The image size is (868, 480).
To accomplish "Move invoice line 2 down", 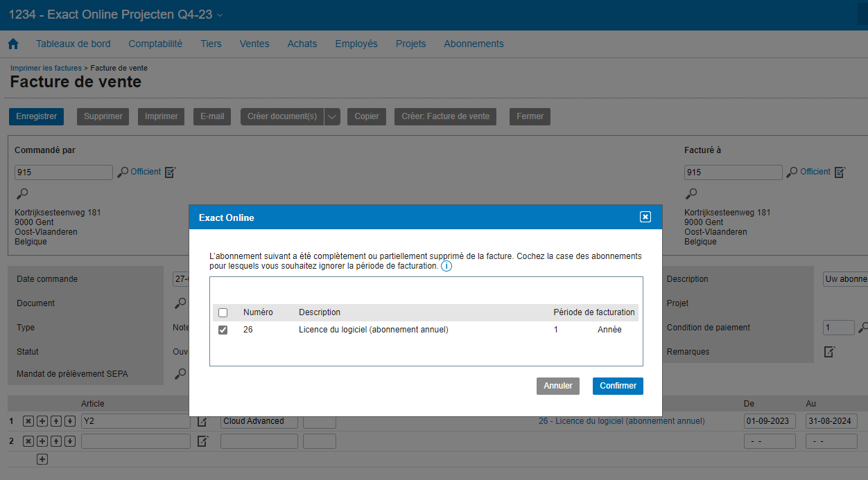I will (69, 441).
